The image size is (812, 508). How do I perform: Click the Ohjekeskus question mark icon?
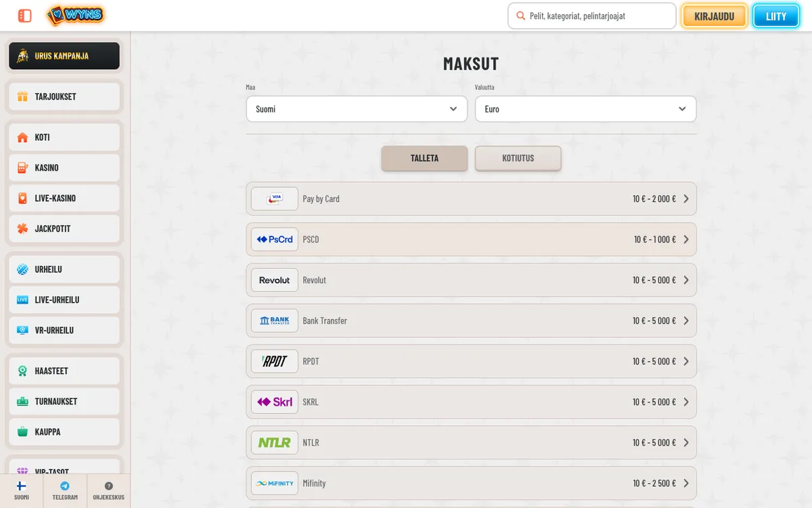click(108, 486)
